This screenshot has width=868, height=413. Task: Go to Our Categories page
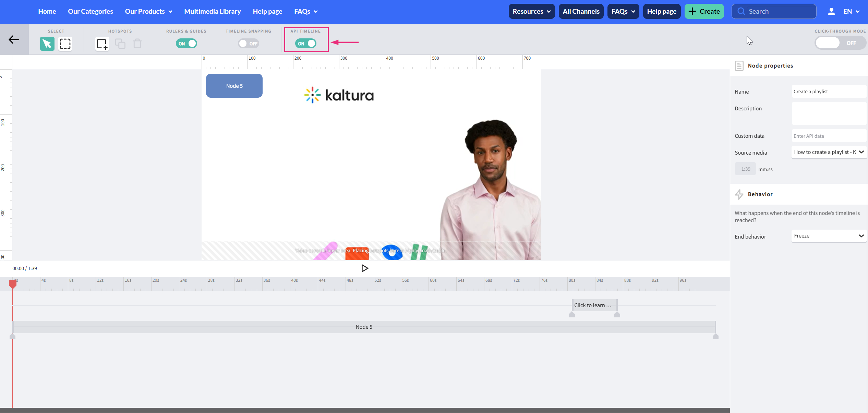[x=91, y=11]
